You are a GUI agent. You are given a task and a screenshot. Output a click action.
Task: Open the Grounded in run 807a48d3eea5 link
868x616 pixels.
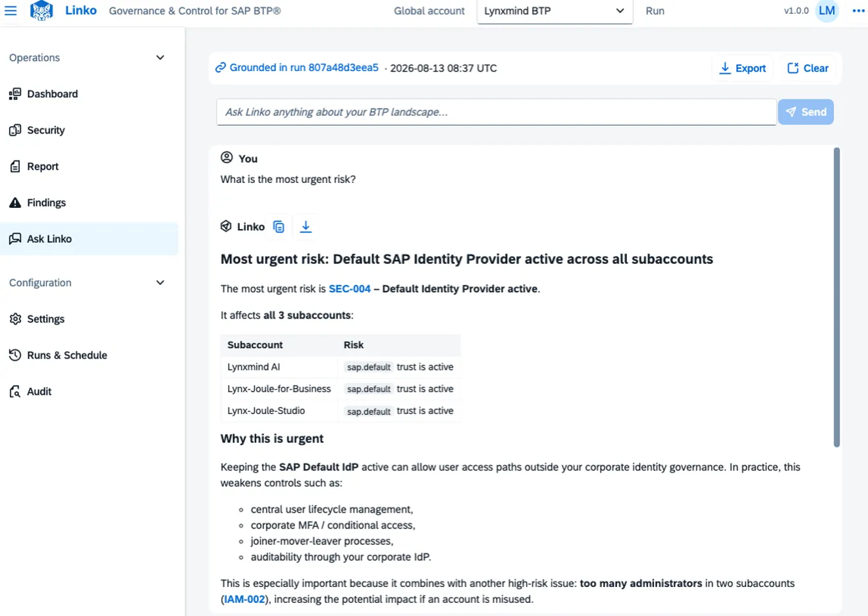point(304,68)
